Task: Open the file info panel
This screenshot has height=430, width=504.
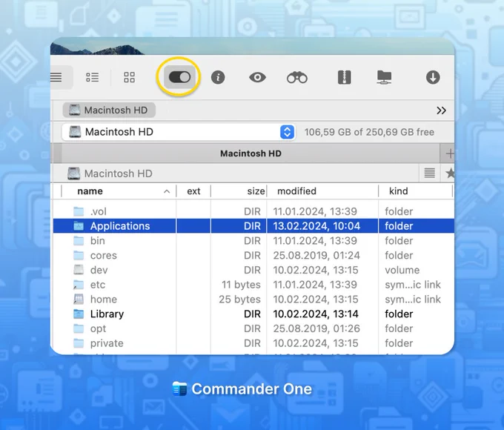Action: coord(218,78)
